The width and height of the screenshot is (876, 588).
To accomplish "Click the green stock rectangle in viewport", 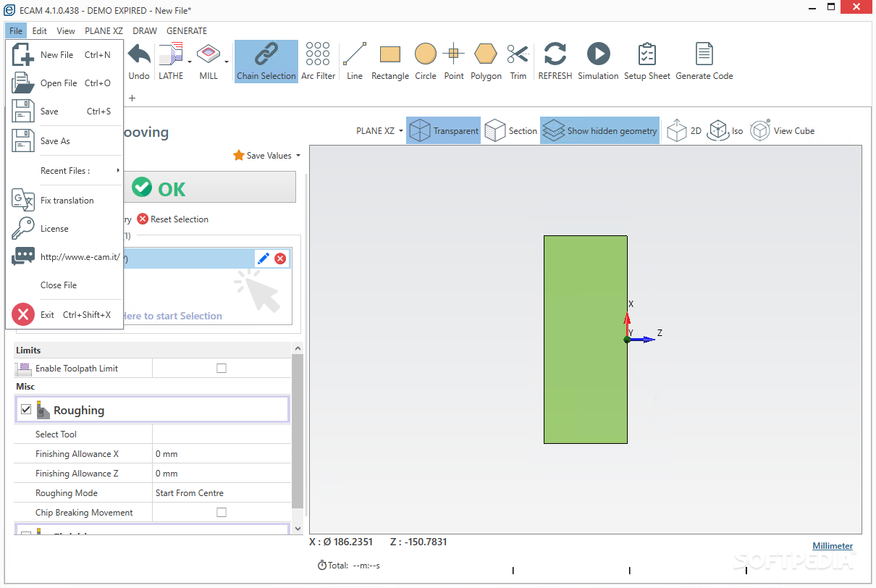I will tap(585, 339).
